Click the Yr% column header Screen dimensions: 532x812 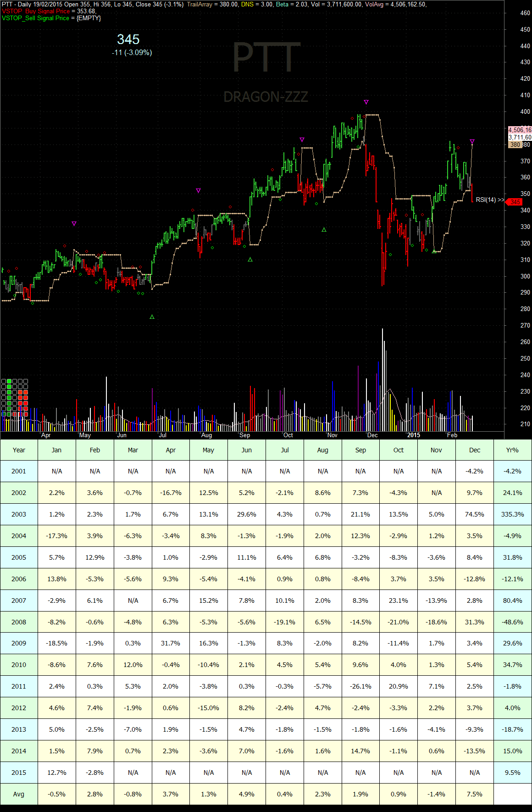512,450
